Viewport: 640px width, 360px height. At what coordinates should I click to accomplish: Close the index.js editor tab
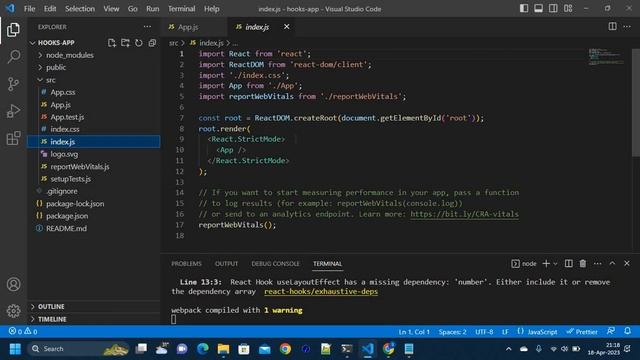287,27
